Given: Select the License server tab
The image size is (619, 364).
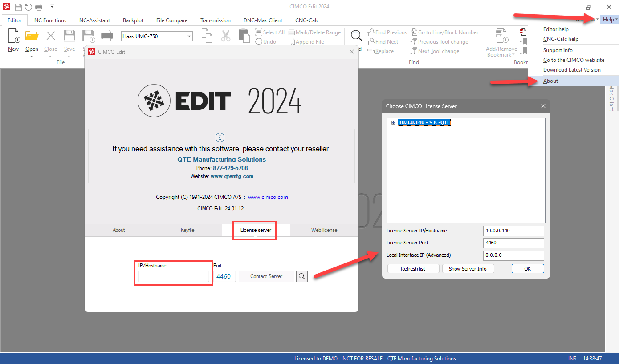Looking at the screenshot, I should point(256,230).
